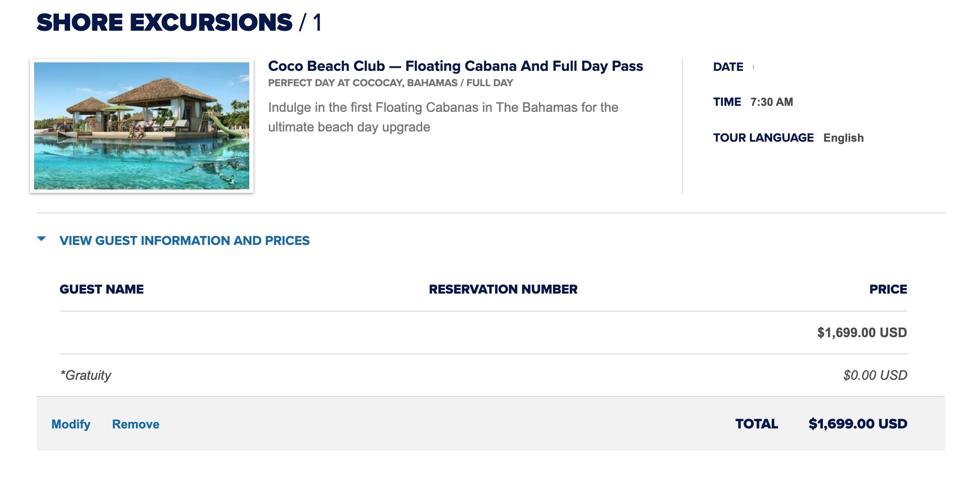This screenshot has width=980, height=495.
Task: Select the Floating Cabanas description text
Action: click(443, 117)
